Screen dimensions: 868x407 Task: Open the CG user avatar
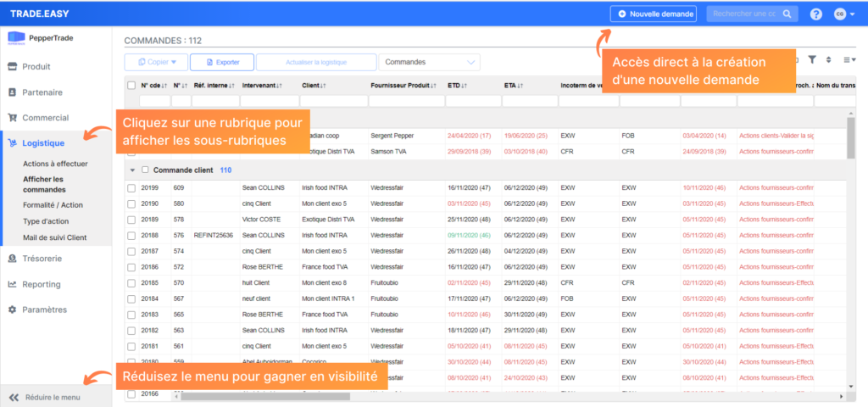tap(840, 14)
